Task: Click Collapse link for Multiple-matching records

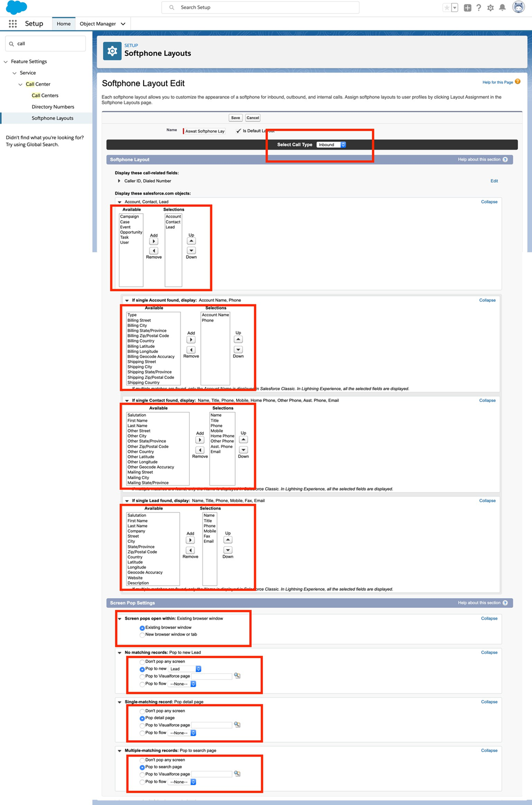Action: point(489,750)
